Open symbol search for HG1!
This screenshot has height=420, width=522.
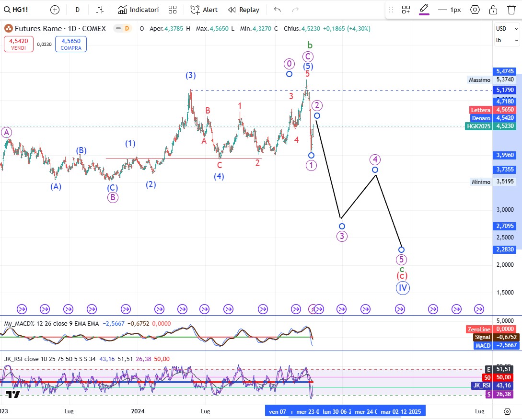tap(16, 10)
